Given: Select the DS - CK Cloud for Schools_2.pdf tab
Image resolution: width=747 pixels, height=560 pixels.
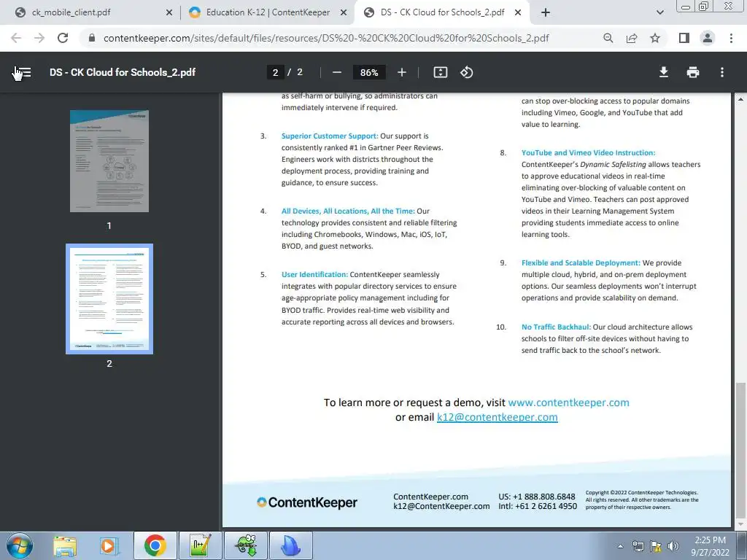Looking at the screenshot, I should click(x=442, y=12).
